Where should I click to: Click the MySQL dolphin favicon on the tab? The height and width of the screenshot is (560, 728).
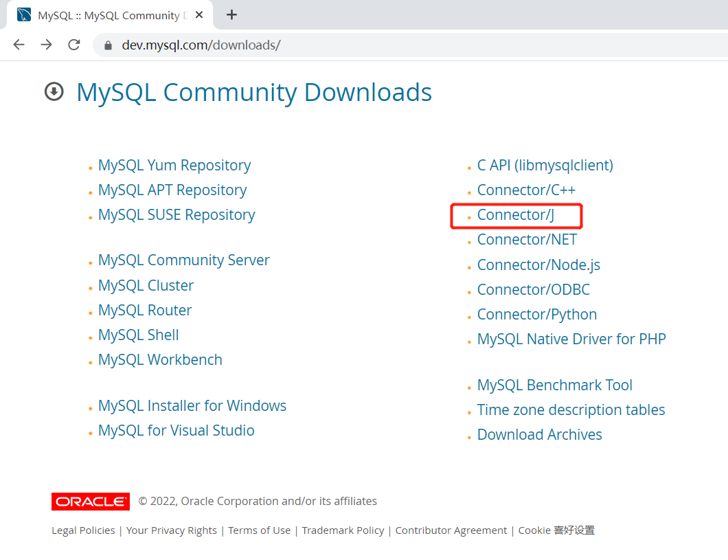coord(24,15)
